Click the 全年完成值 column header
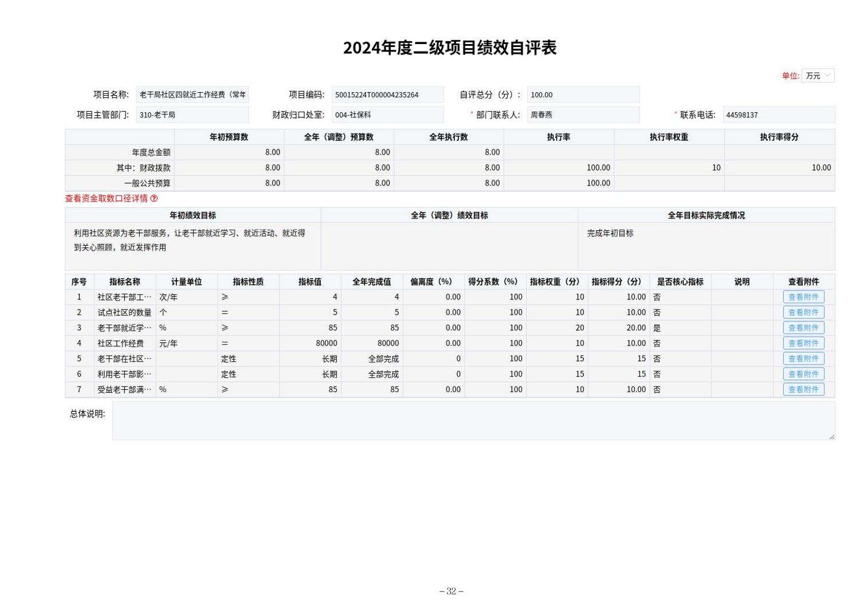Viewport: 868px width, 612px height. click(372, 282)
